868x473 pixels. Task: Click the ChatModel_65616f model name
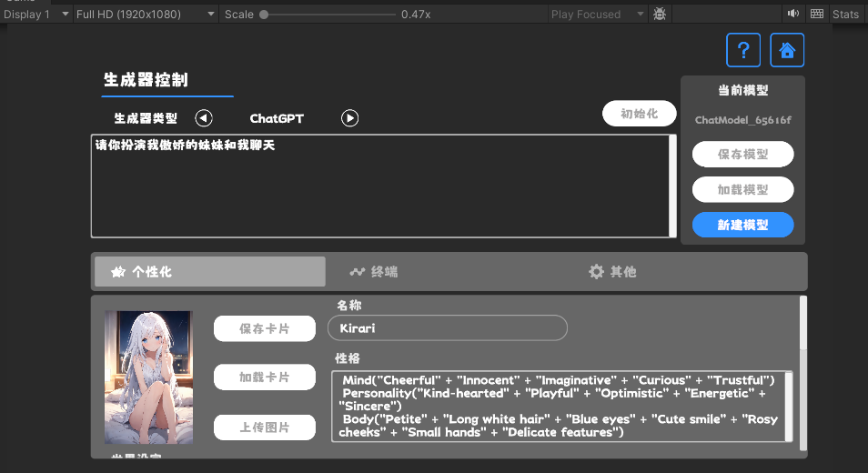[742, 120]
